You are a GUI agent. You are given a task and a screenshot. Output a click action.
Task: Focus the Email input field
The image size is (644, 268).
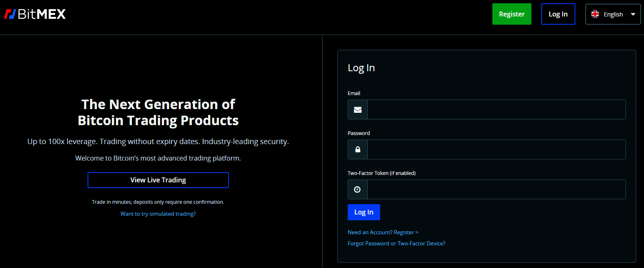pyautogui.click(x=496, y=110)
